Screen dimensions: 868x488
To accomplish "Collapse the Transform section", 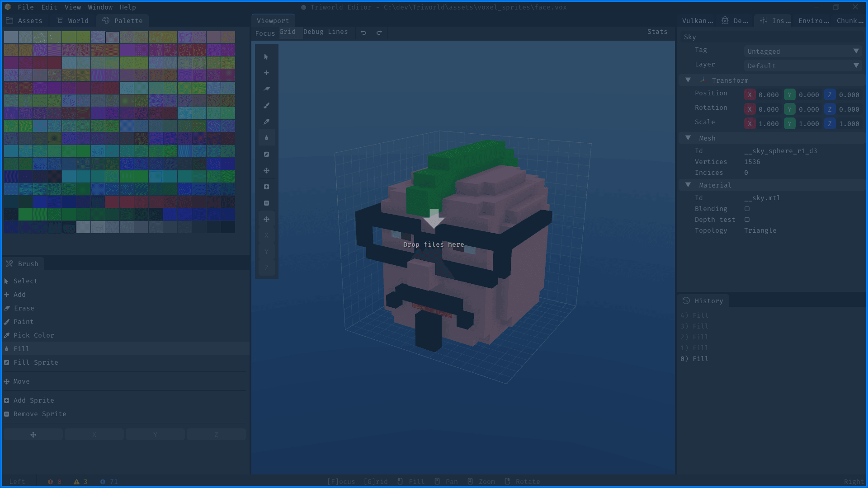I will [688, 80].
